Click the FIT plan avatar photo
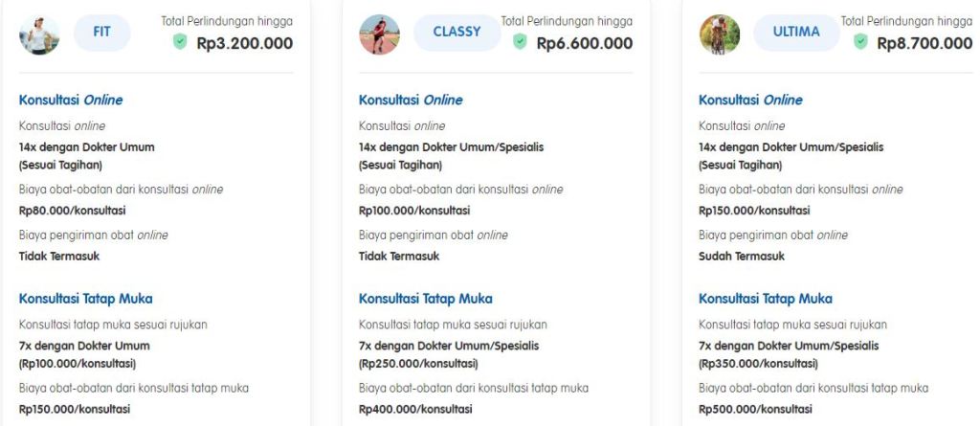The height and width of the screenshot is (426, 980). tap(39, 34)
